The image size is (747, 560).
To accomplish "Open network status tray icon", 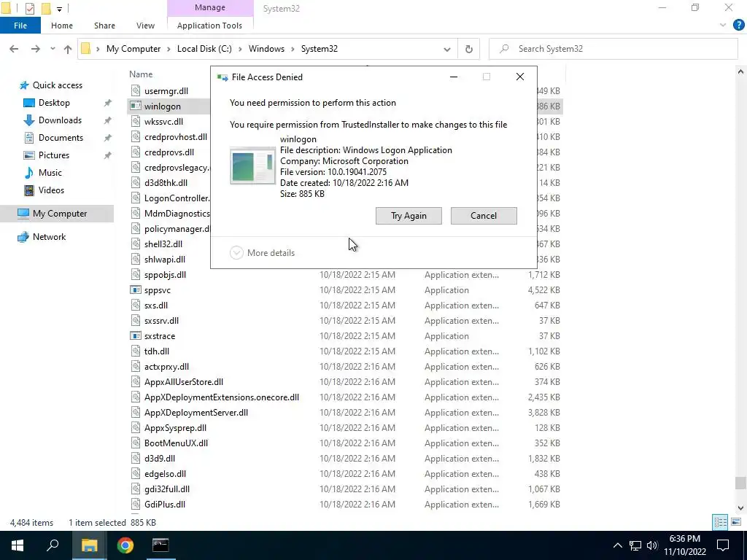I will (x=635, y=545).
